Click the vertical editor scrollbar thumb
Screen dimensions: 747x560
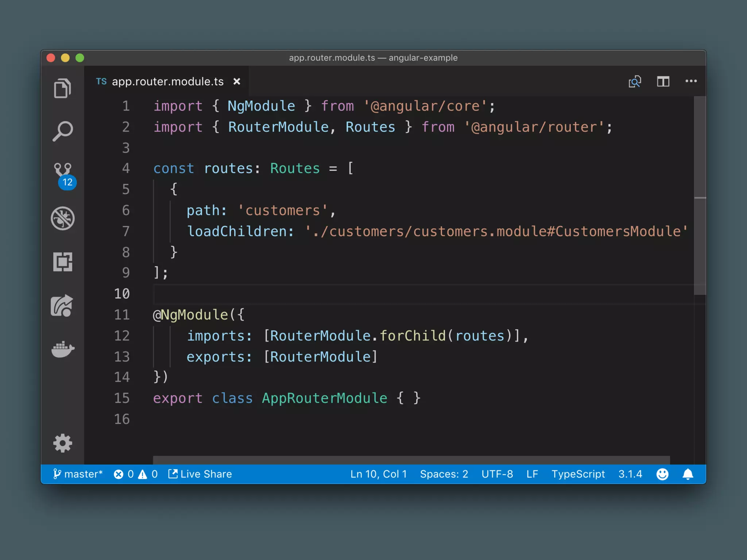(x=700, y=195)
